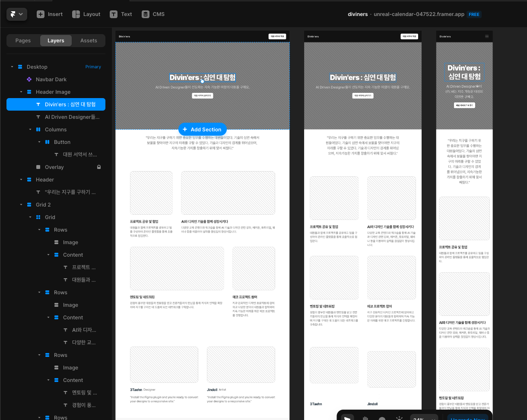The width and height of the screenshot is (527, 420).
Task: Click the Upgrade Now button
Action: pyautogui.click(x=468, y=418)
